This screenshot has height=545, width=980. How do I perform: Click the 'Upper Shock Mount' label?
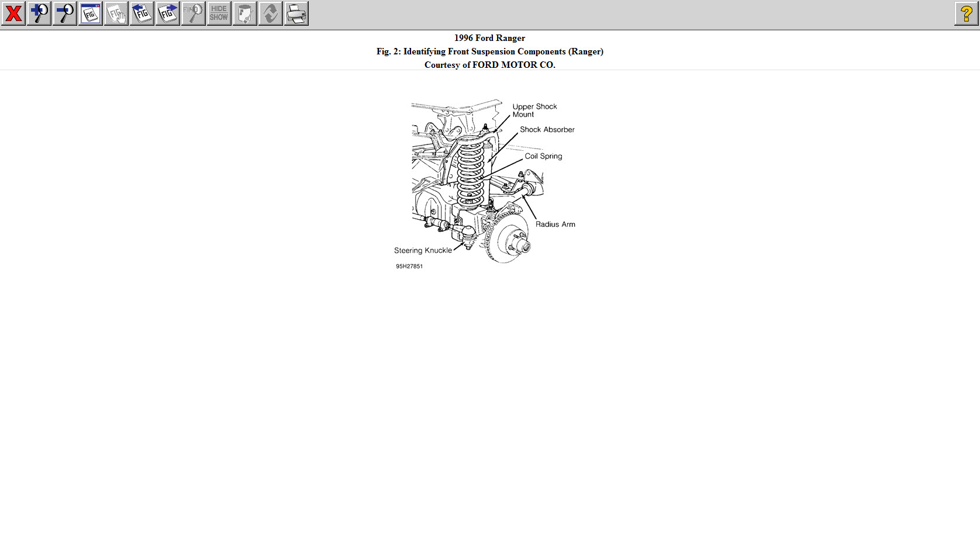(x=534, y=111)
